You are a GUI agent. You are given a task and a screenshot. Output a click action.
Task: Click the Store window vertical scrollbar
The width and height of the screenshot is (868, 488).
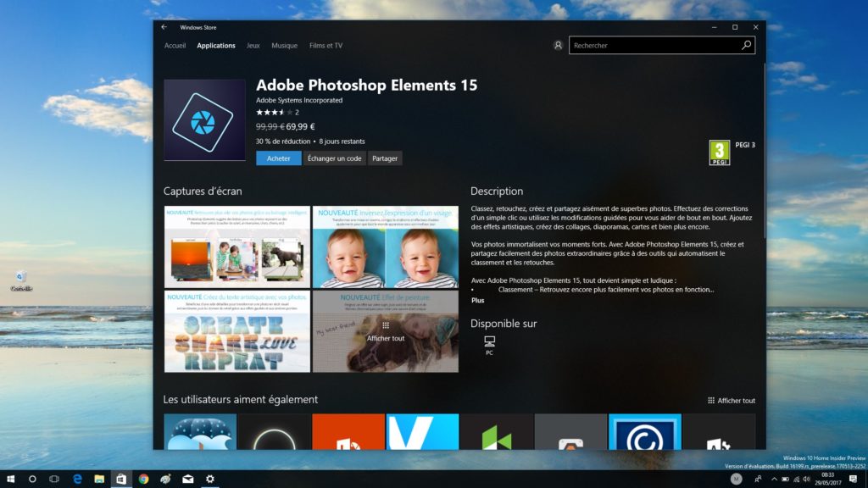765,151
